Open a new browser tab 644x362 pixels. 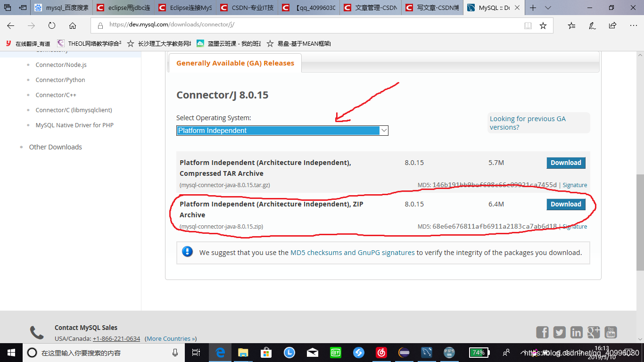533,8
